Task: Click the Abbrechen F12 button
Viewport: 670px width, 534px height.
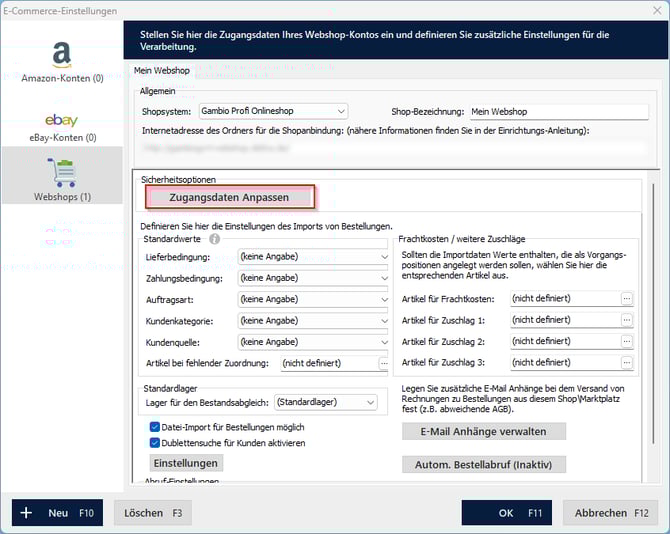Action: point(611,513)
